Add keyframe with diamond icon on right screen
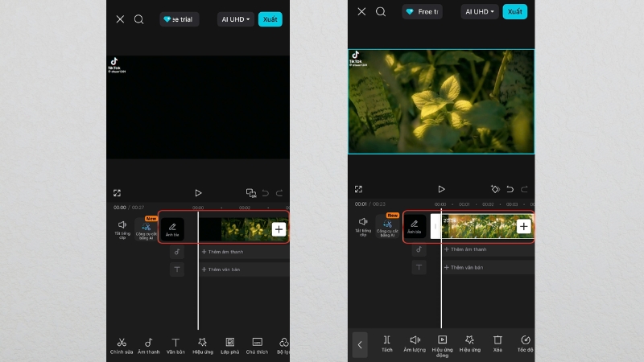The width and height of the screenshot is (644, 362). coord(495,189)
